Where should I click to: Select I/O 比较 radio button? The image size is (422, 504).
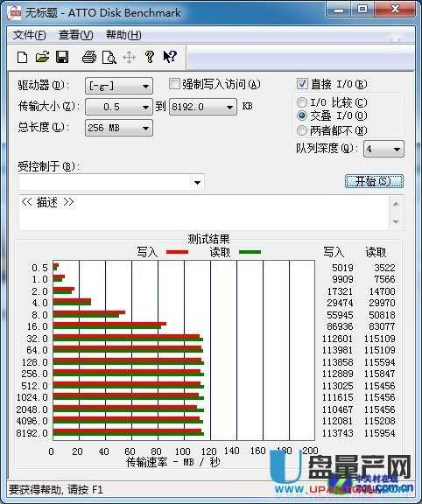[302, 102]
